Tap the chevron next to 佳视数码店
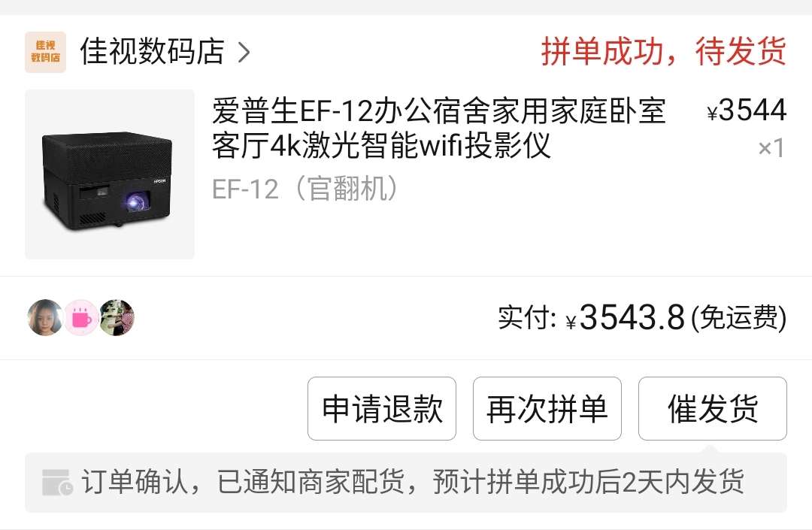 [244, 53]
